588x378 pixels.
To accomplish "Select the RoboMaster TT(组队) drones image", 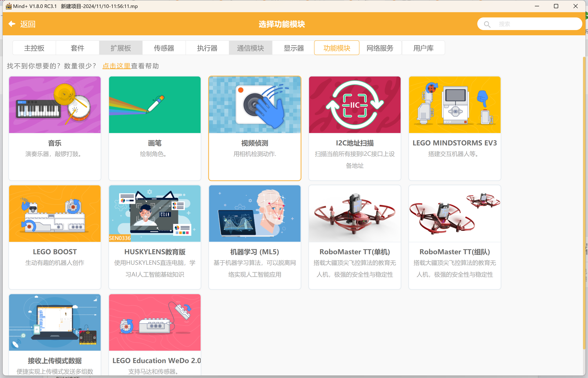I will tap(455, 213).
